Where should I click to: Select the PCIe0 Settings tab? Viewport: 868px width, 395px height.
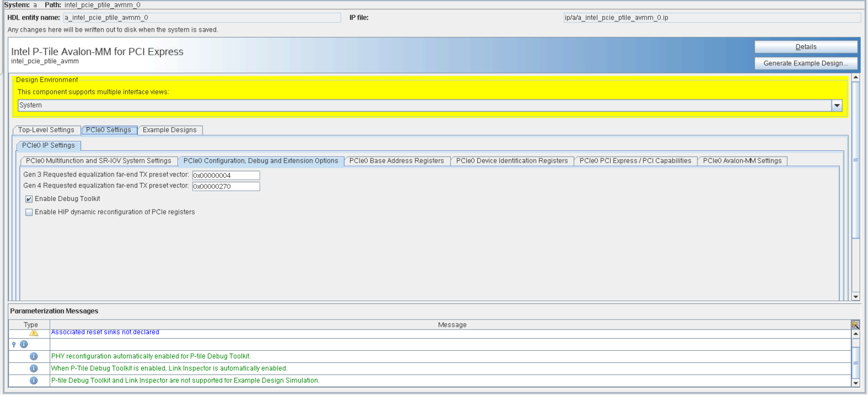click(109, 130)
